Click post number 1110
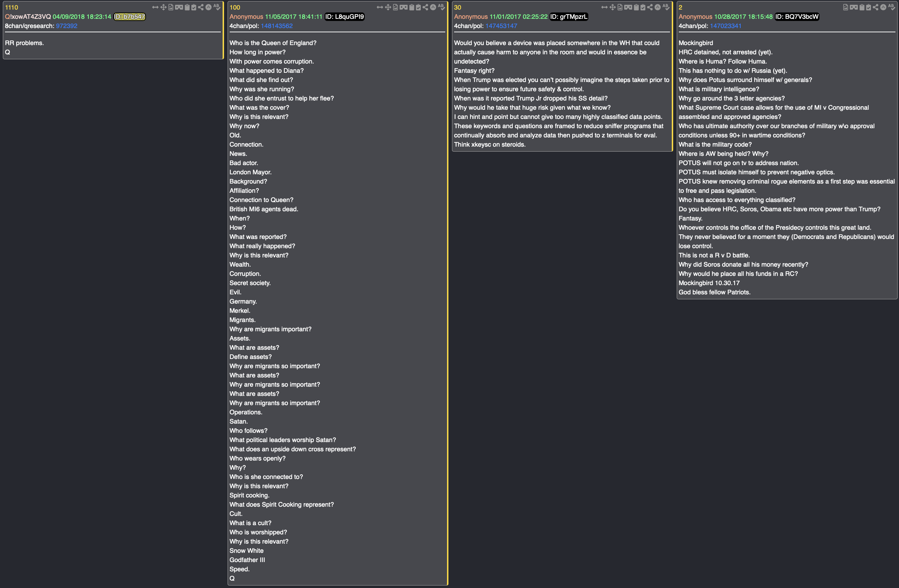 click(x=11, y=7)
